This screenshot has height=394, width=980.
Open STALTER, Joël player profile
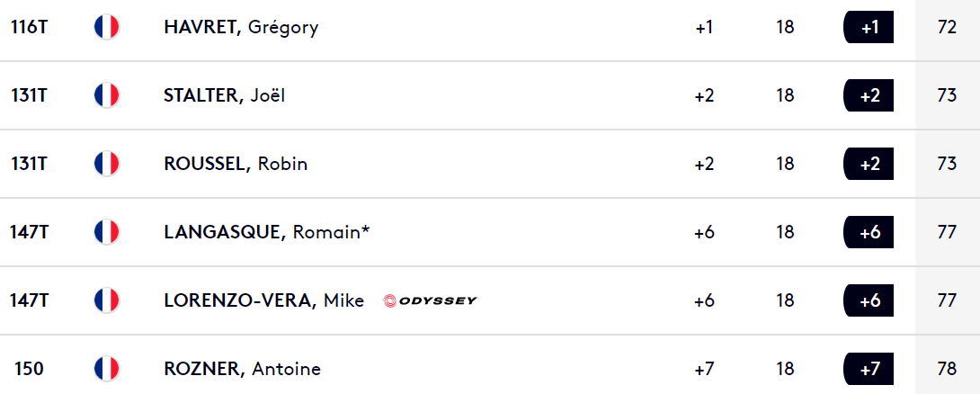tap(225, 95)
